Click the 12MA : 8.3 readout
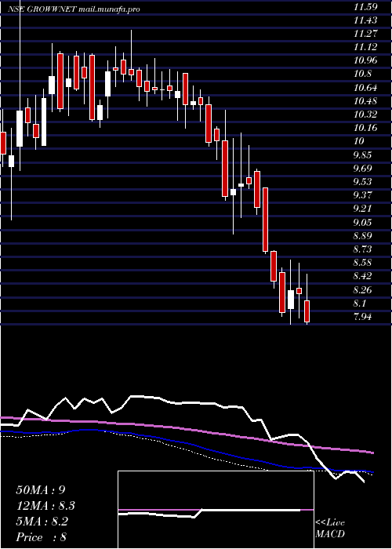This screenshot has height=549, width=392. pyautogui.click(x=45, y=506)
